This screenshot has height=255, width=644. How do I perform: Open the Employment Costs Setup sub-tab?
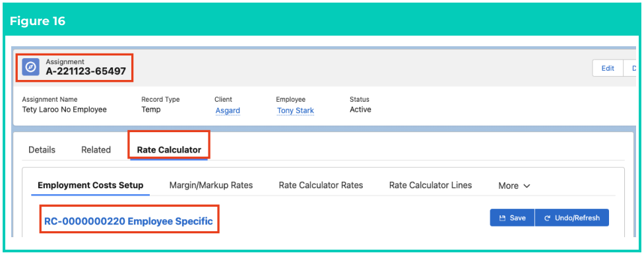(90, 185)
